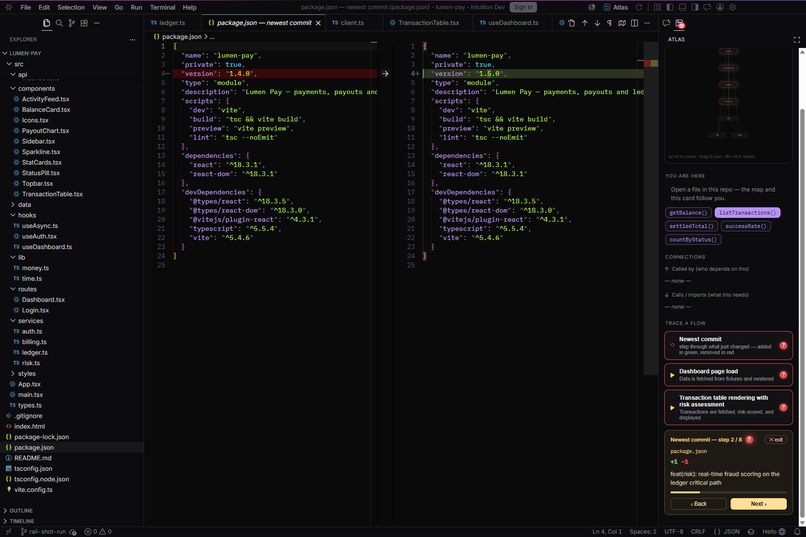
Task: Open the Explorer files view icon
Action: pyautogui.click(x=47, y=23)
